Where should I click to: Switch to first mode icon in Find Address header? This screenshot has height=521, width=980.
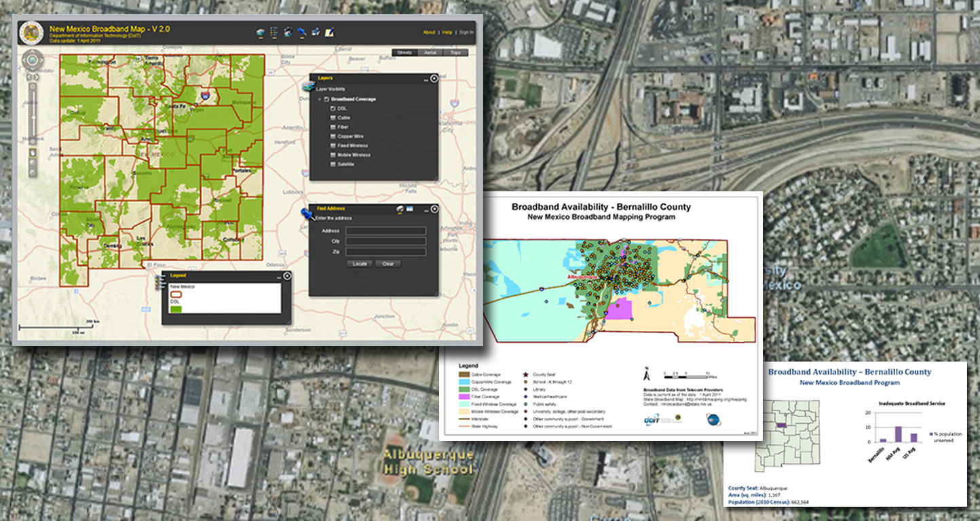tap(400, 209)
